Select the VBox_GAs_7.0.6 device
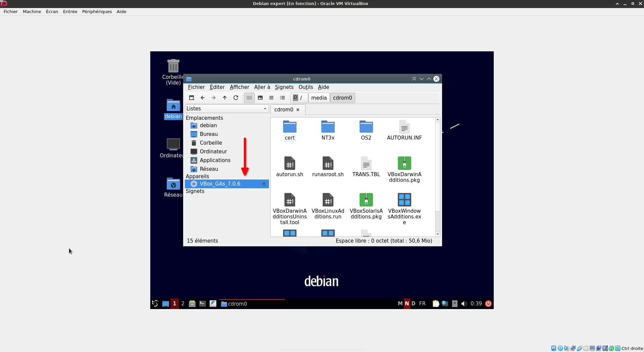 tap(227, 184)
